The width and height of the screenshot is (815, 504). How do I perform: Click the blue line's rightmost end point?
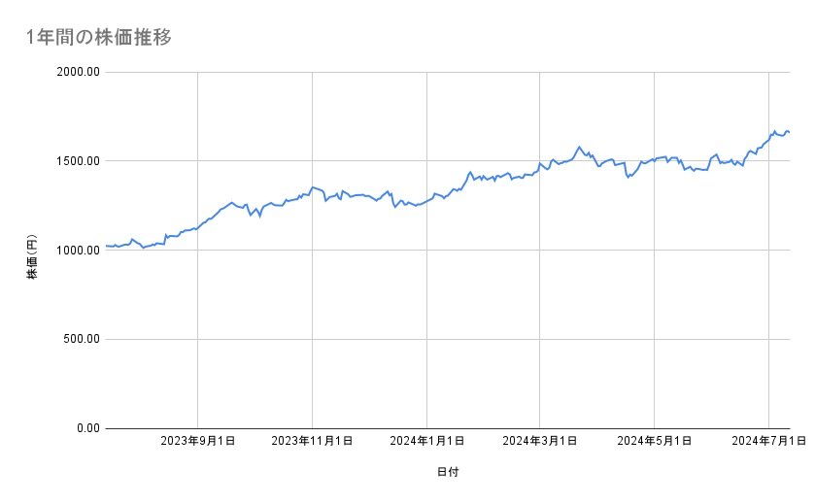(790, 132)
